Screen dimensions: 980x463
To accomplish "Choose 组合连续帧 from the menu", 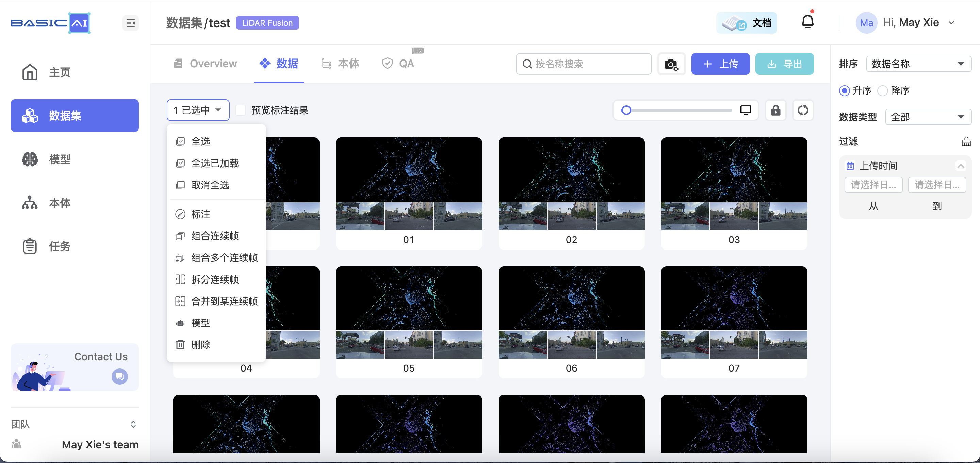I will (215, 236).
